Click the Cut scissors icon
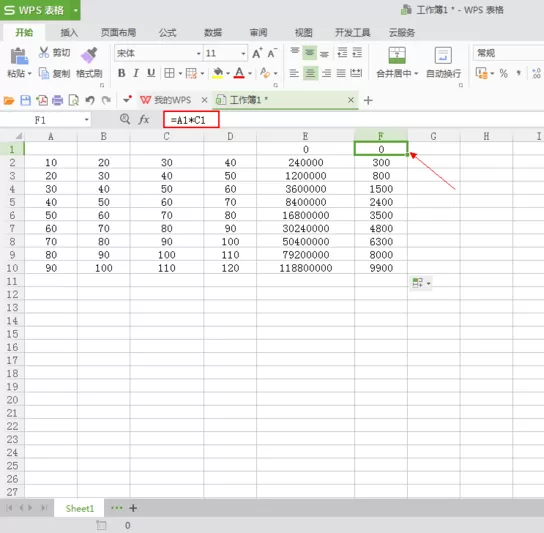The height and width of the screenshot is (533, 544). click(44, 52)
